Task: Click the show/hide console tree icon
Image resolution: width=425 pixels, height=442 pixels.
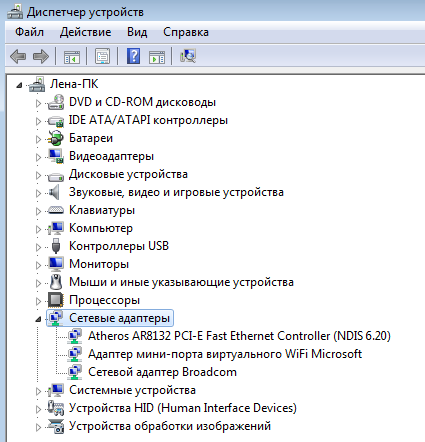Action: (x=72, y=57)
